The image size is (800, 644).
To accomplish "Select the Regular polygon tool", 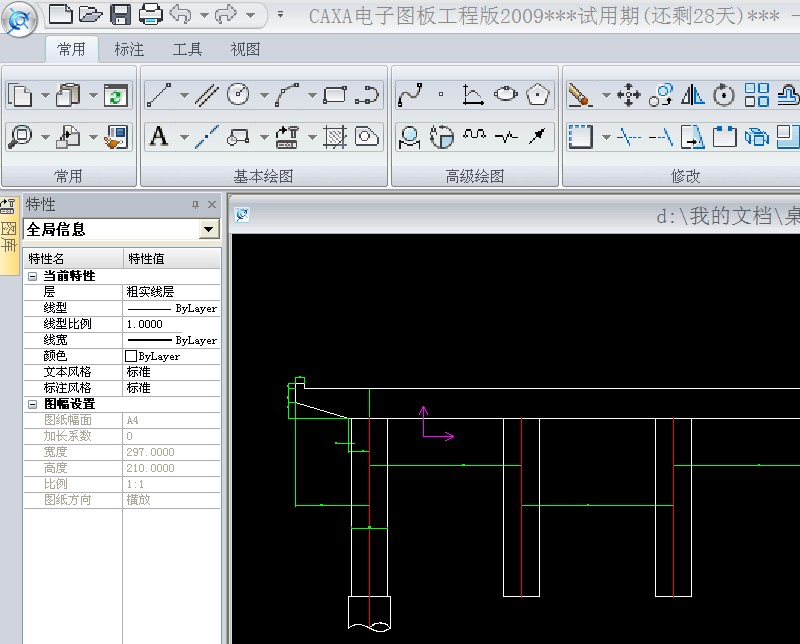I will tap(539, 95).
